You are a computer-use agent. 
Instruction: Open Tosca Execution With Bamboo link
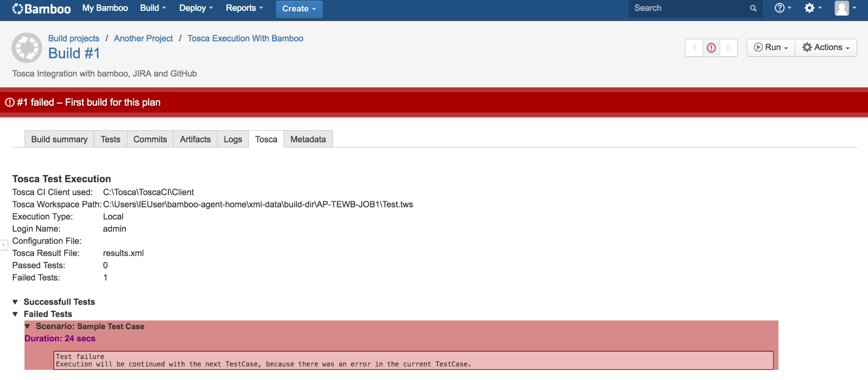pos(245,39)
